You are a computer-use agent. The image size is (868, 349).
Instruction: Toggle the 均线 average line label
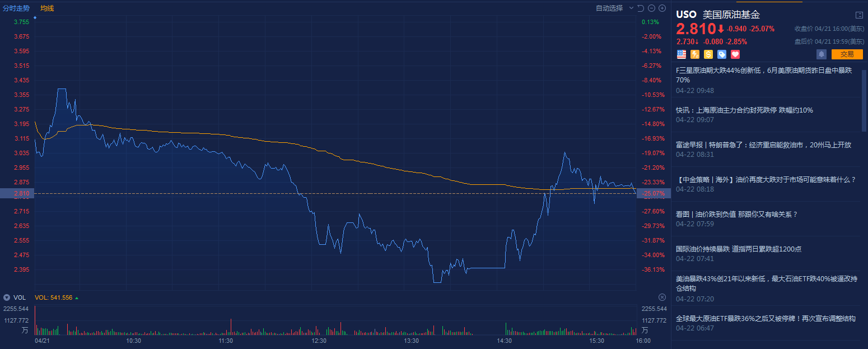click(x=47, y=8)
